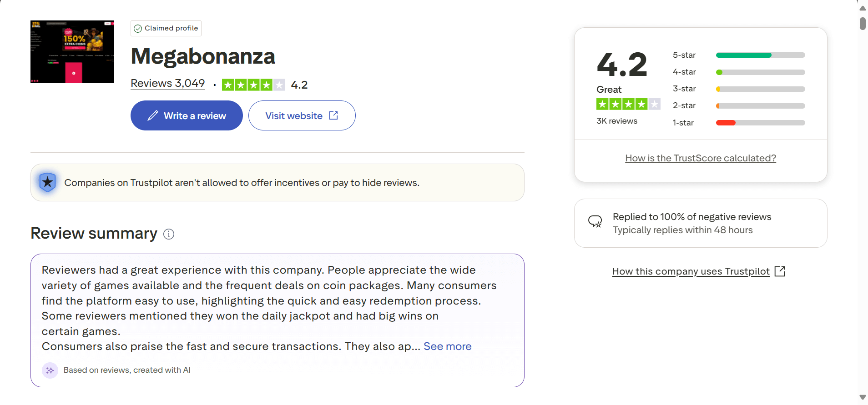This screenshot has width=868, height=405.
Task: Expand summary with See more
Action: point(447,346)
